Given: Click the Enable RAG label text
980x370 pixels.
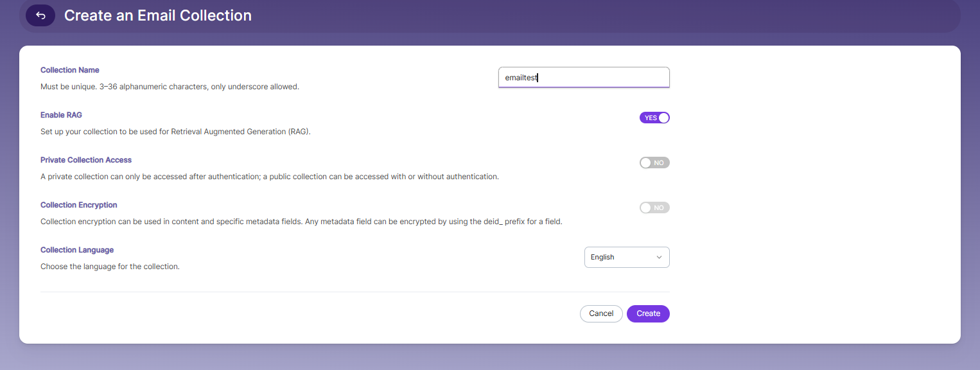Looking at the screenshot, I should point(61,115).
